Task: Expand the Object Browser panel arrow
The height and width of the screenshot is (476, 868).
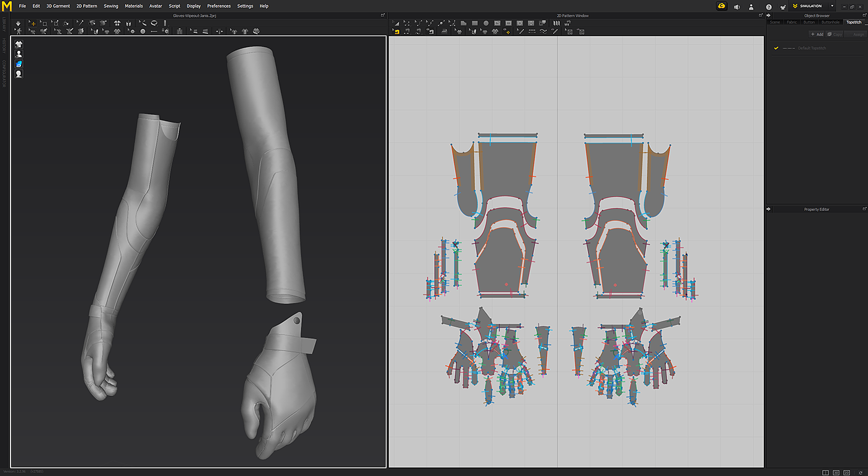Action: pos(769,16)
